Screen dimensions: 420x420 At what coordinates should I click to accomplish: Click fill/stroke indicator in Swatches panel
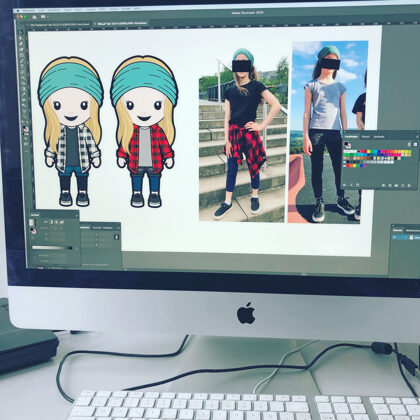[347, 144]
